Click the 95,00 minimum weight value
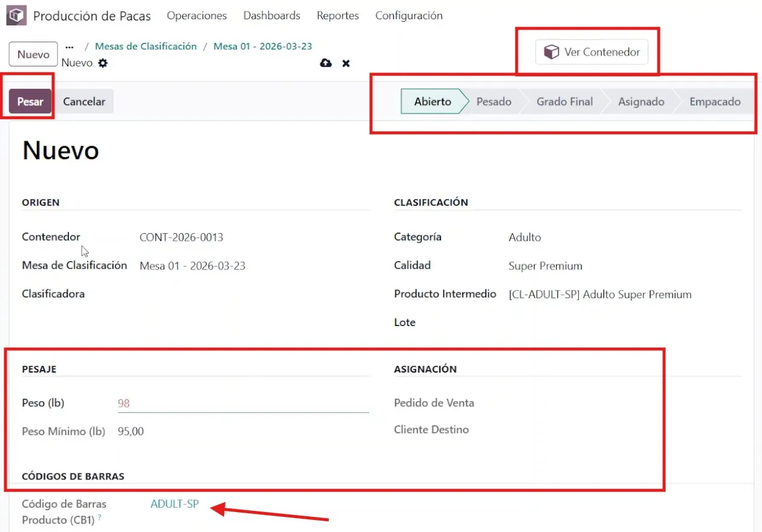762x532 pixels. coord(131,431)
